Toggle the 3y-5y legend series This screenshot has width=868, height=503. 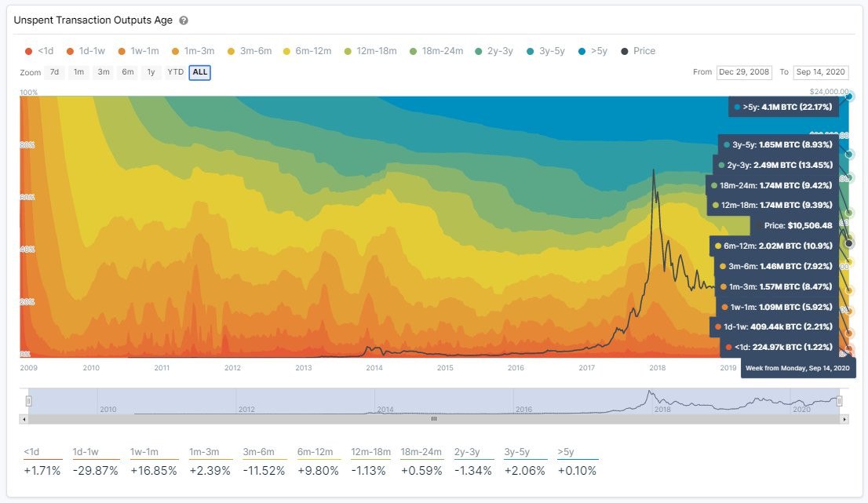coord(545,51)
